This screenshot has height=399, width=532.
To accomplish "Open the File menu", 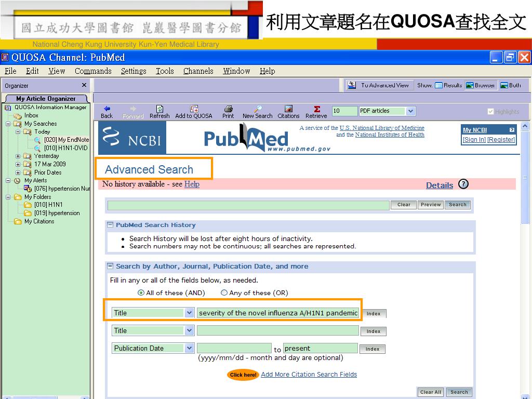I will (x=10, y=71).
